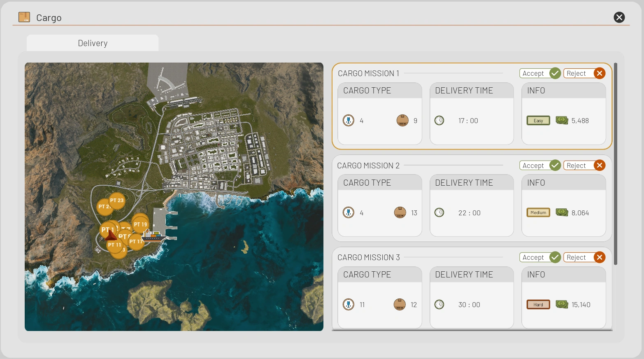Click the INFO heading in Mission 3

click(536, 275)
